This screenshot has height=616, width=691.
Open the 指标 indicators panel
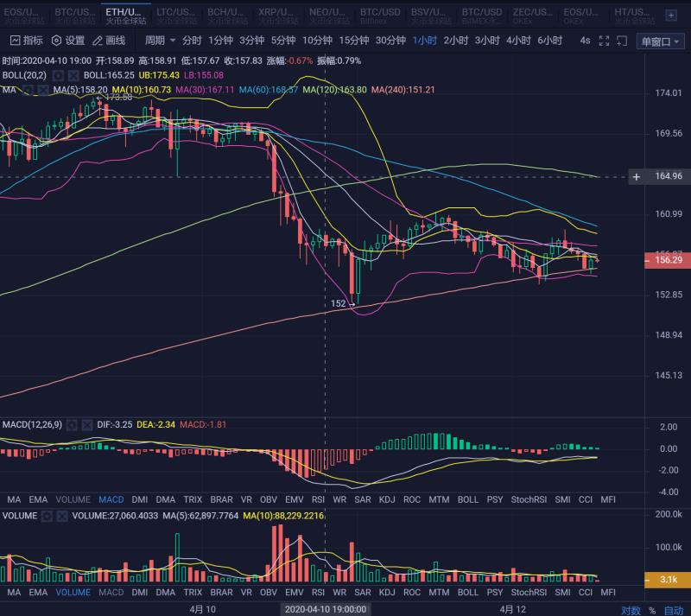pyautogui.click(x=26, y=40)
